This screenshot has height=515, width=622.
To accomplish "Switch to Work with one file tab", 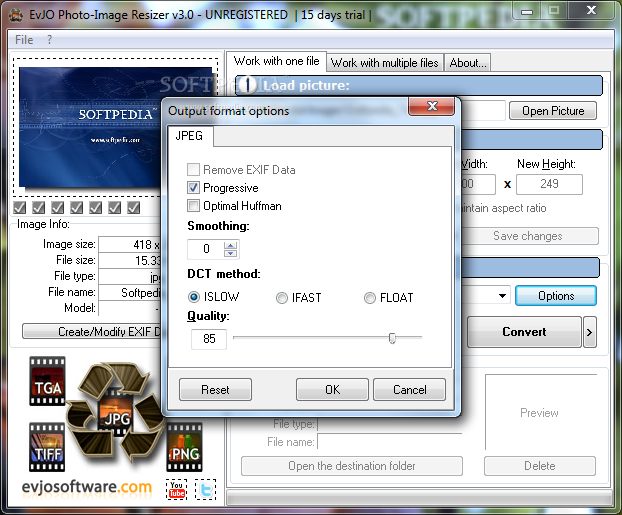I will click(x=276, y=61).
